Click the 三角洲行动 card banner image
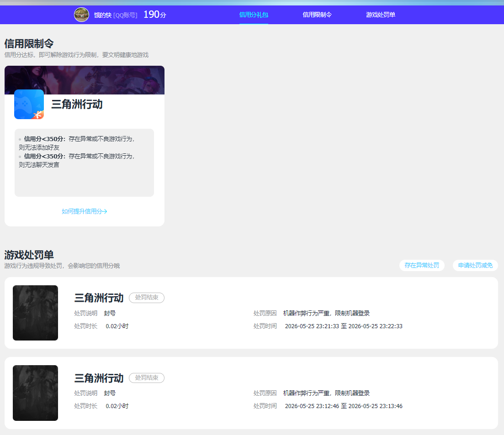This screenshot has height=435, width=504. (x=85, y=80)
